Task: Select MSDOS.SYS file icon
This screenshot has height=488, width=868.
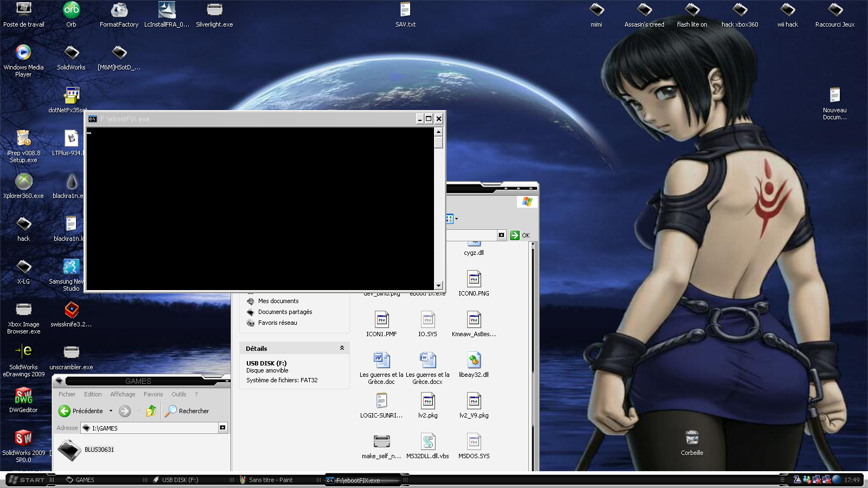Action: point(474,446)
